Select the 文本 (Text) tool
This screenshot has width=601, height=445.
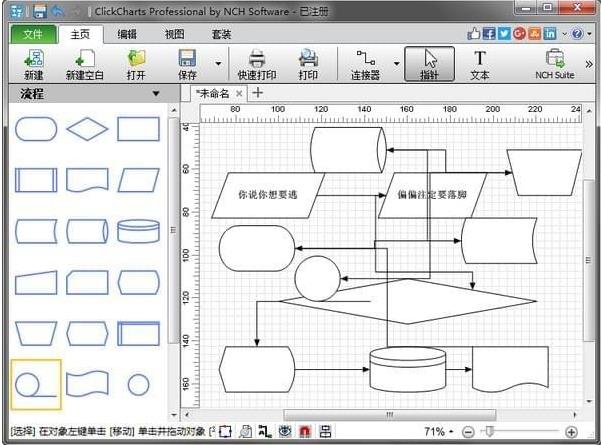(479, 64)
